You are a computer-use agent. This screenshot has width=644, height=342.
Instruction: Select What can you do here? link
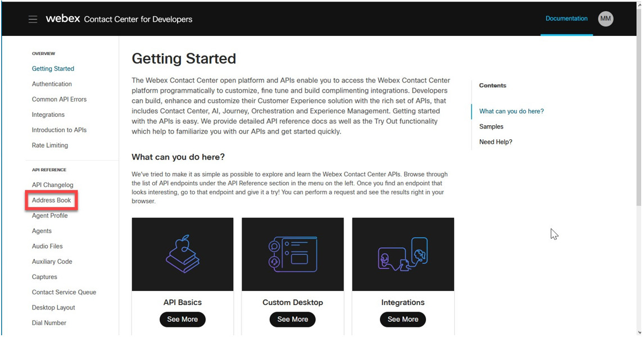(511, 111)
